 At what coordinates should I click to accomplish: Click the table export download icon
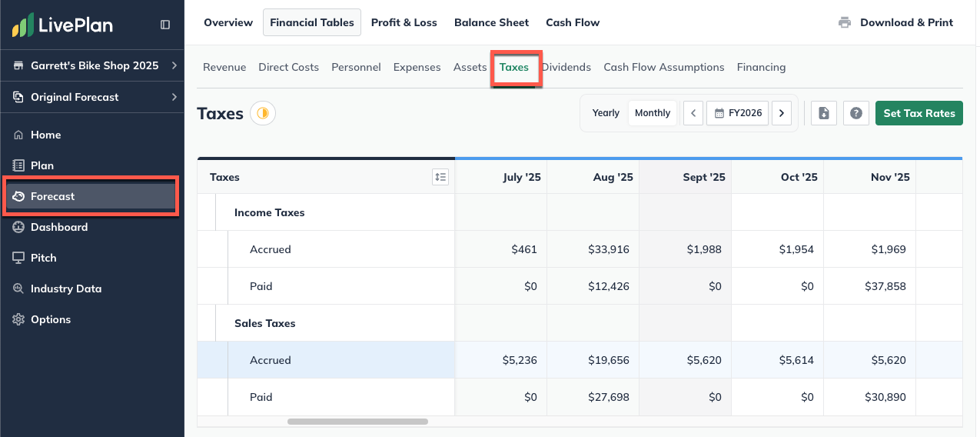pyautogui.click(x=824, y=113)
